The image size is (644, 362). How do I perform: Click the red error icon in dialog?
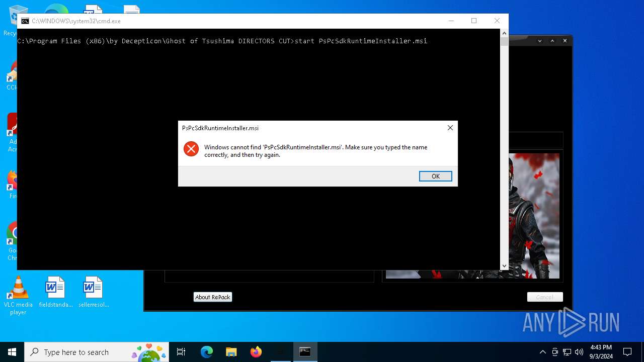coord(191,149)
